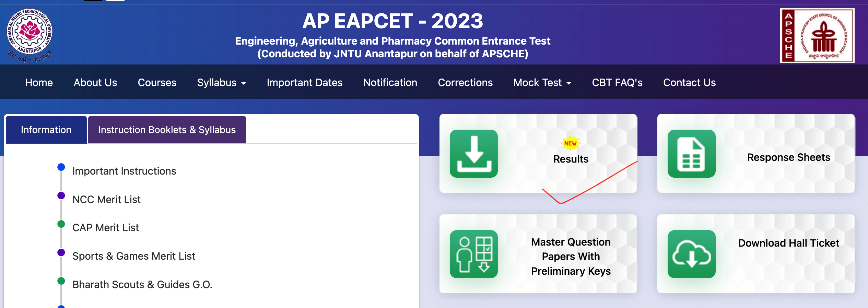The image size is (868, 308).
Task: Click the green bullet beside CAP Merit List
Action: [x=61, y=224]
